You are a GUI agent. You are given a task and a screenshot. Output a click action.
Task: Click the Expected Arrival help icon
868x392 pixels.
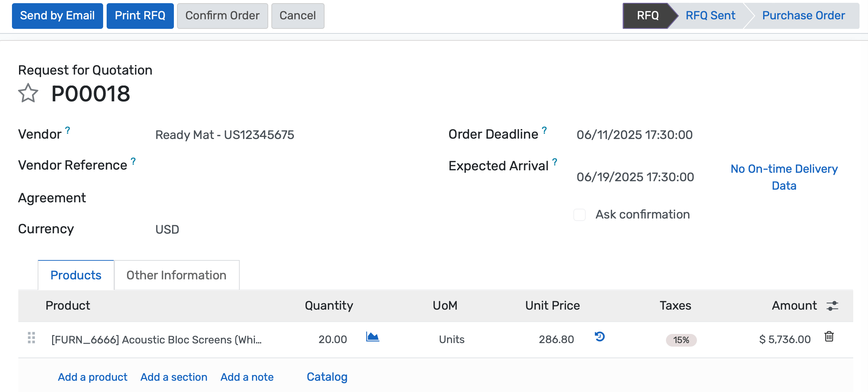(x=555, y=162)
